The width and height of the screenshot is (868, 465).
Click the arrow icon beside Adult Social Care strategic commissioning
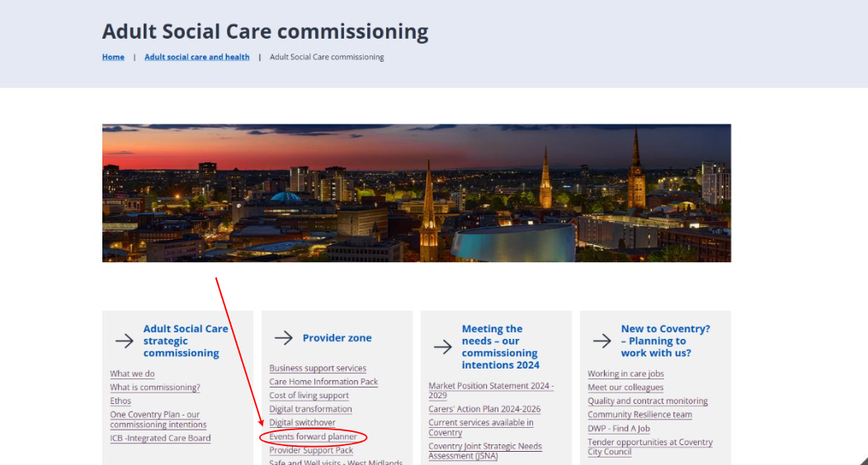click(124, 341)
